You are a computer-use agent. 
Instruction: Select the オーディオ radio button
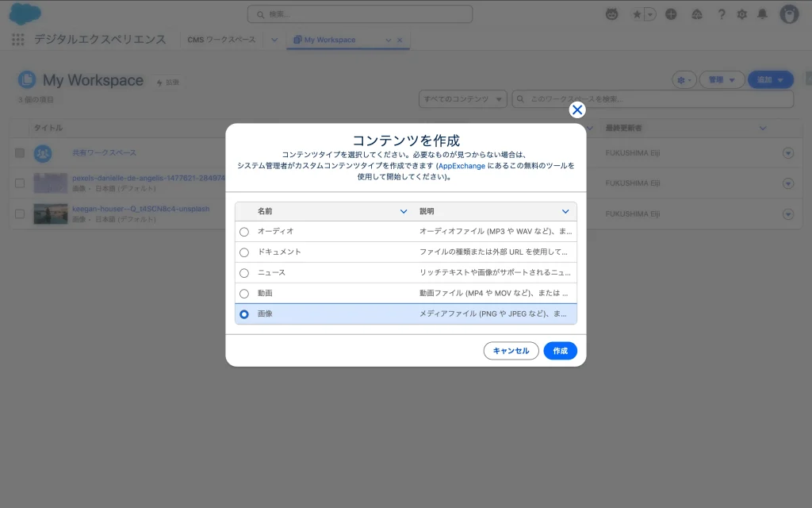coord(244,232)
